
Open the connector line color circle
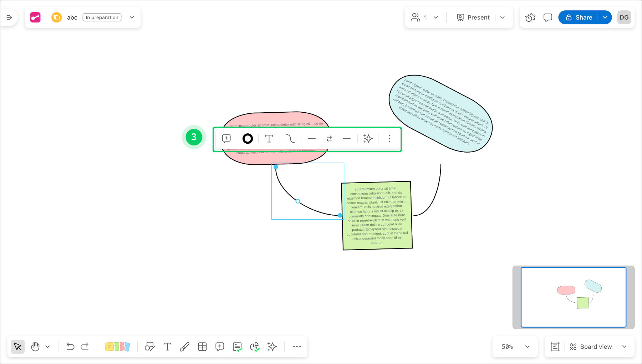coord(248,139)
